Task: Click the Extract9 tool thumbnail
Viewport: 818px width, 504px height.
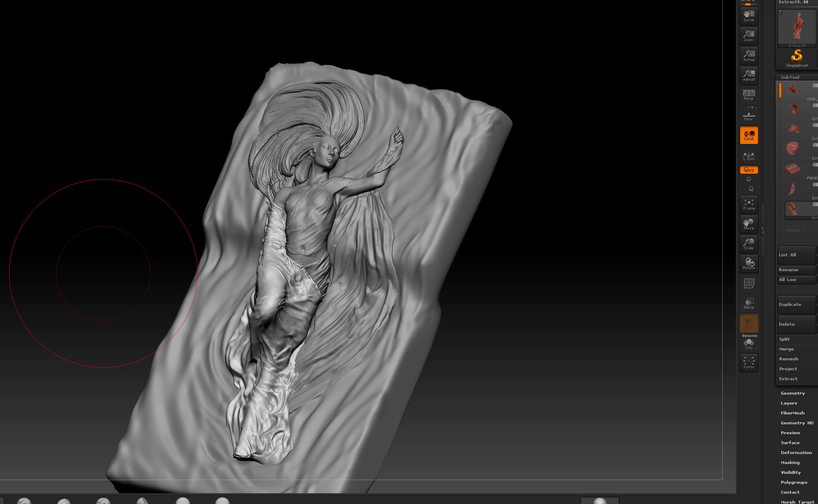Action: pyautogui.click(x=797, y=28)
